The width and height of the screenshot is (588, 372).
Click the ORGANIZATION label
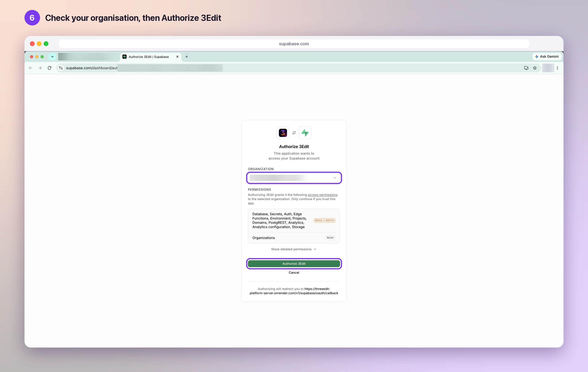point(261,169)
